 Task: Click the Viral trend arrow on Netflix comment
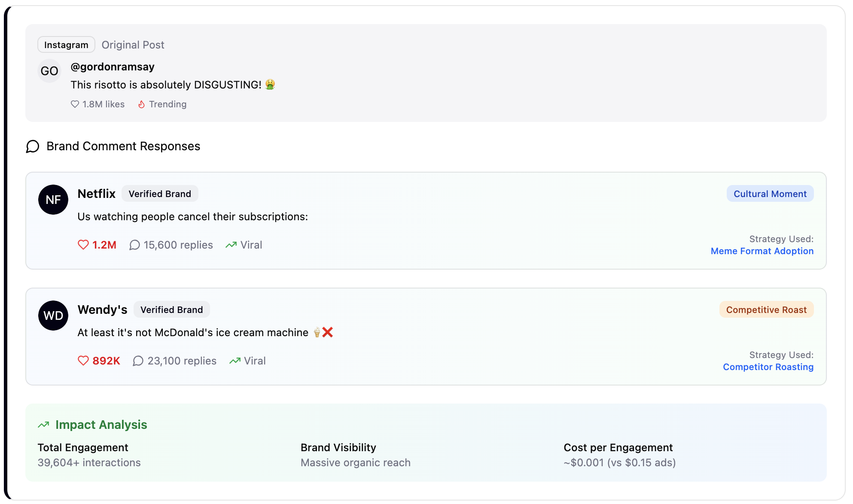coord(231,245)
